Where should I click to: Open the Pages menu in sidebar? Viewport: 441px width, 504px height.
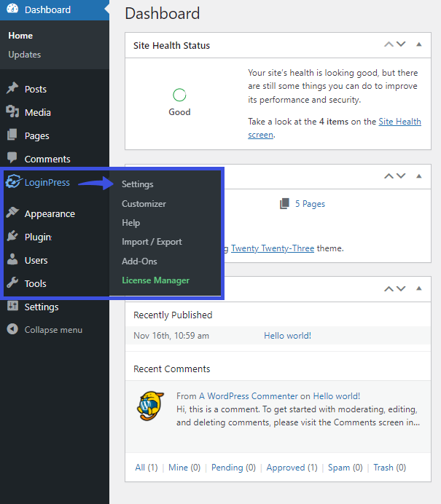point(37,136)
